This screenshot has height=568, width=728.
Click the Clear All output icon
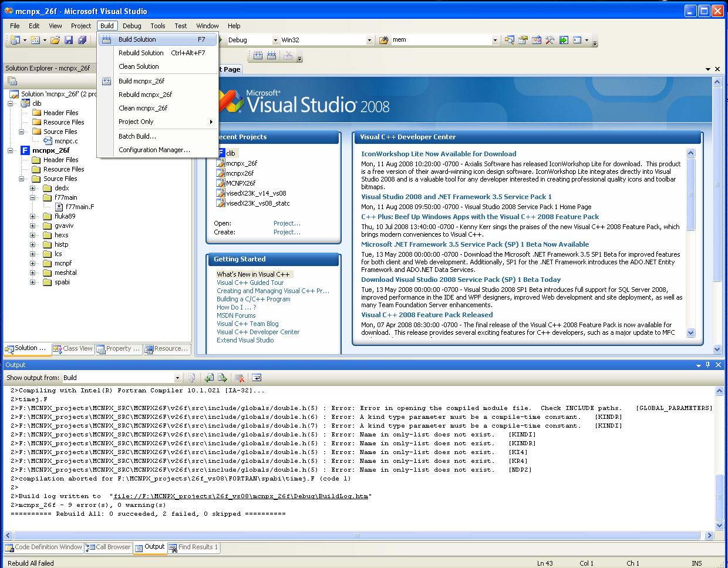240,378
